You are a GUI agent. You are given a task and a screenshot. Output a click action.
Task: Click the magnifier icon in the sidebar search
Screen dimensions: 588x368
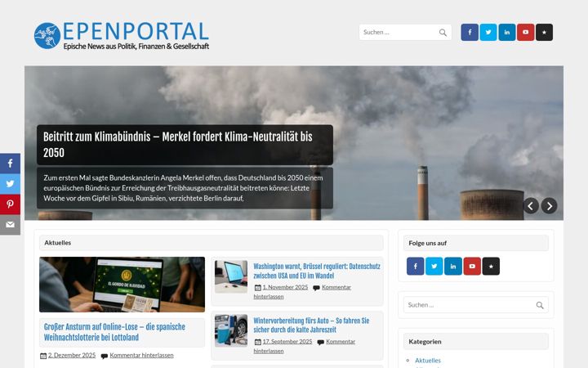[540, 305]
